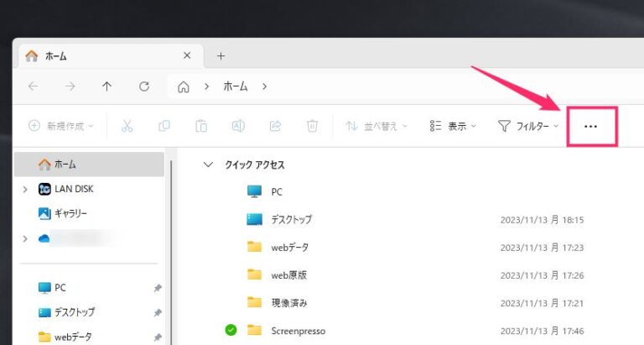The image size is (644, 345).
Task: Click the Share icon in toolbar
Action: 275,126
